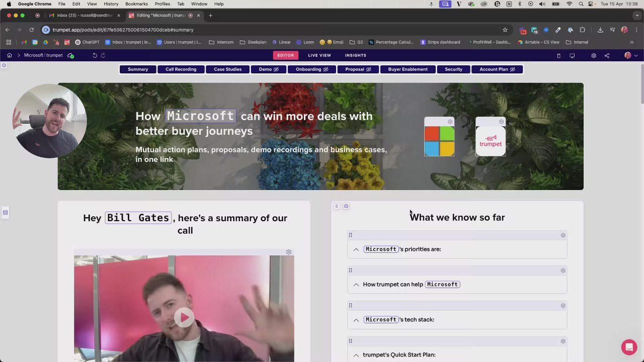This screenshot has height=362, width=644.
Task: Open the Case Studies page tab
Action: 228,69
